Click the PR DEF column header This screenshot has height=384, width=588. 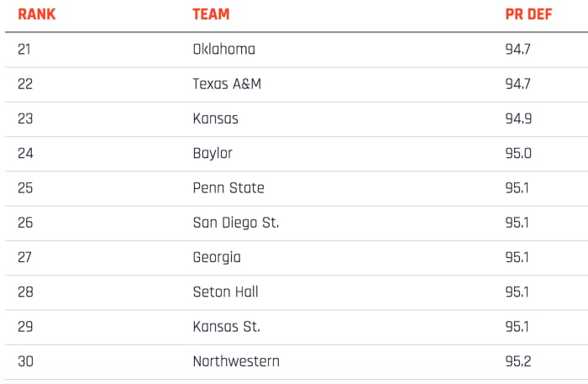[525, 14]
